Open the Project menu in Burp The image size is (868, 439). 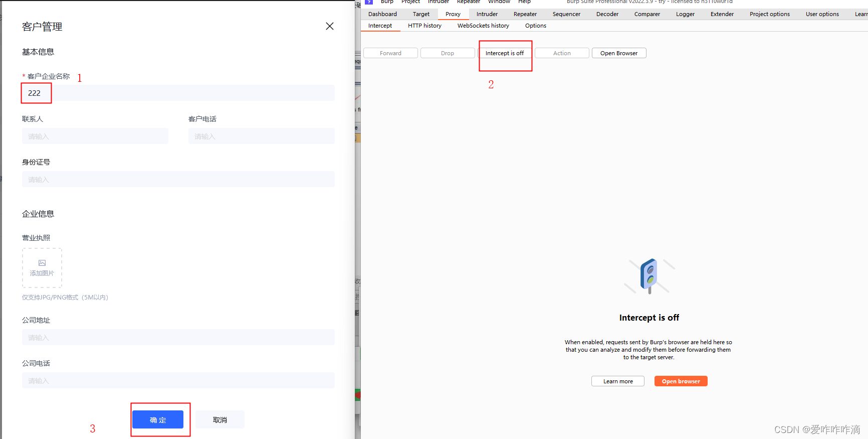[410, 2]
